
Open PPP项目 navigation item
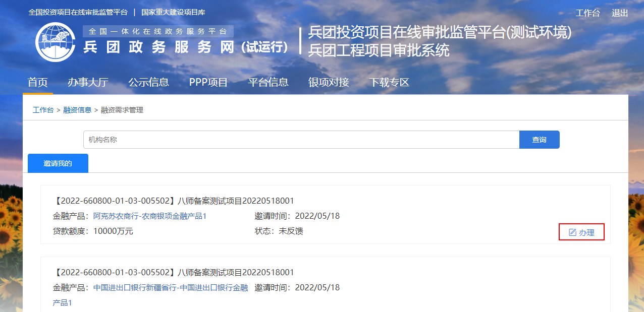(208, 82)
